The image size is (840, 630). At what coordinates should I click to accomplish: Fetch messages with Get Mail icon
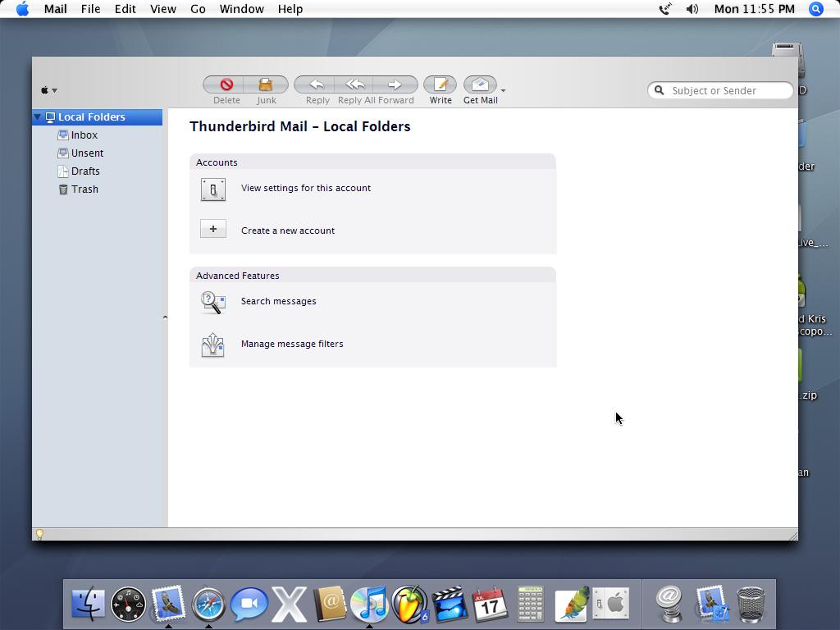click(480, 84)
